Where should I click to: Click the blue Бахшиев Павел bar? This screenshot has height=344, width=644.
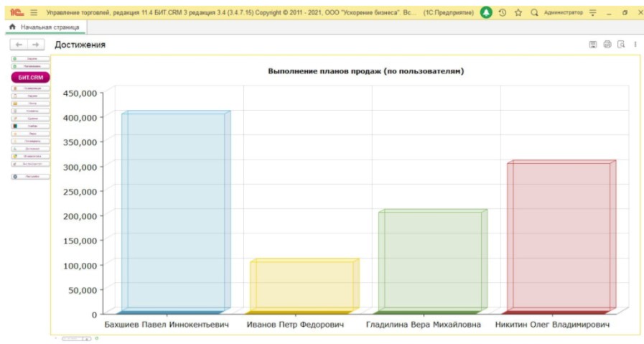[174, 212]
